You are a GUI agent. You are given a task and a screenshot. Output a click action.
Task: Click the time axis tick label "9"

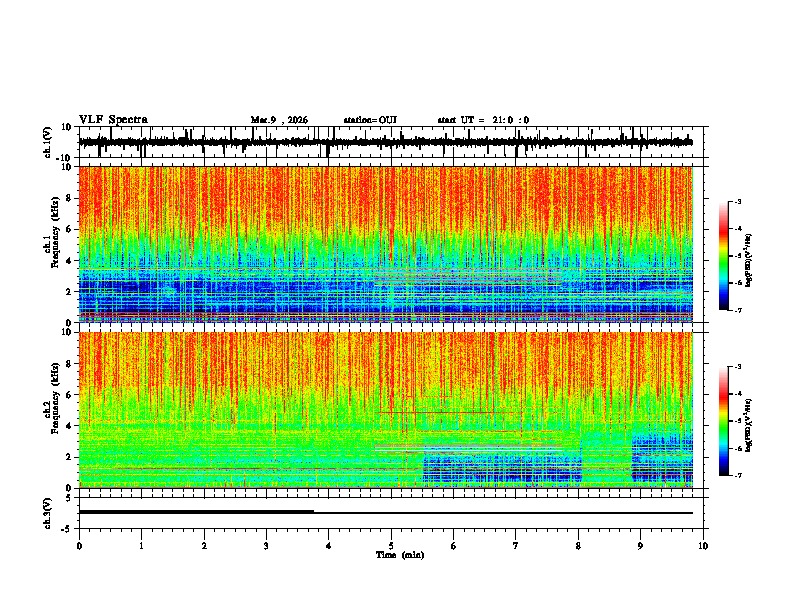640,546
